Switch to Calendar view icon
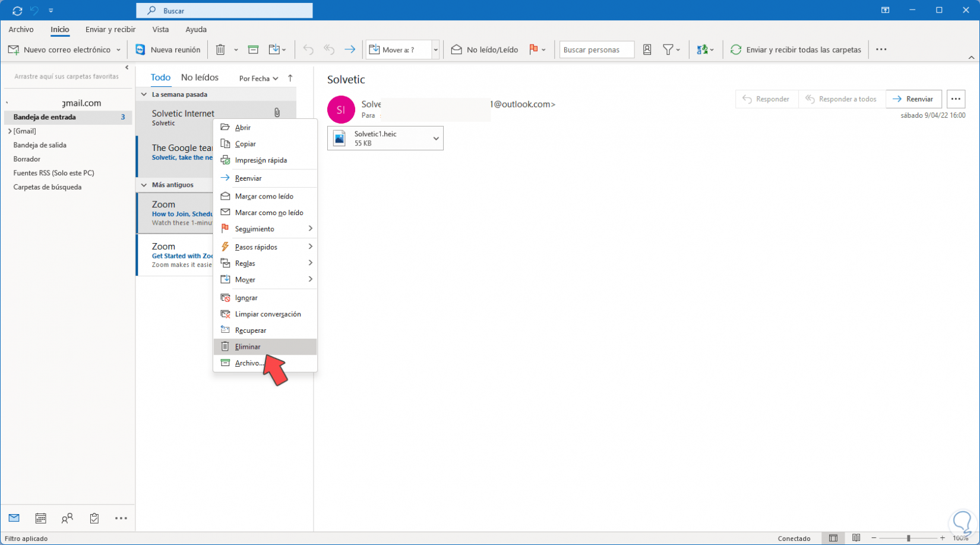Image resolution: width=980 pixels, height=545 pixels. click(40, 518)
